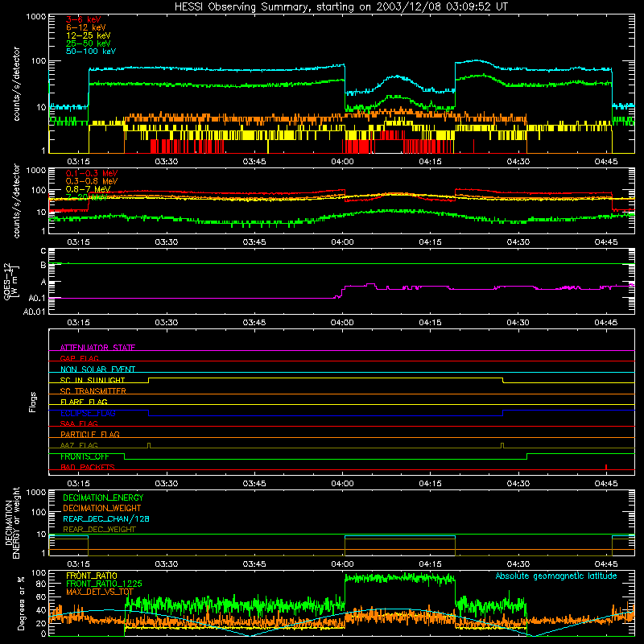
Task: Click the 03:45 time label under the decimation panel
Action: [254, 564]
